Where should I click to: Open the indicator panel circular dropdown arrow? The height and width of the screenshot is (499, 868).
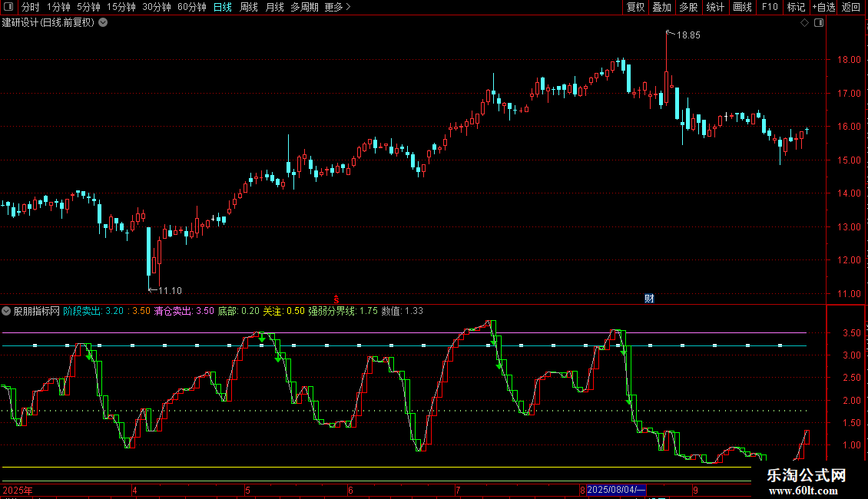coord(6,311)
